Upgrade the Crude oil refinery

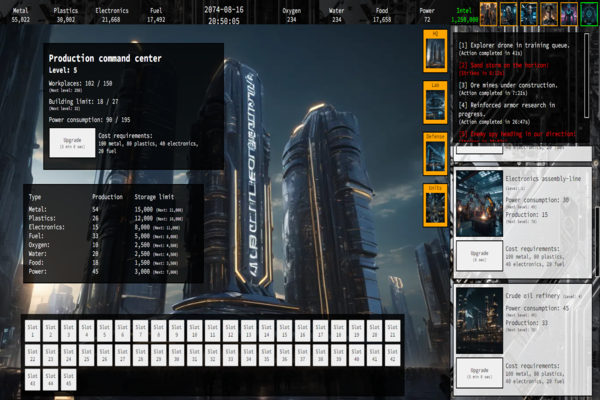pyautogui.click(x=478, y=372)
